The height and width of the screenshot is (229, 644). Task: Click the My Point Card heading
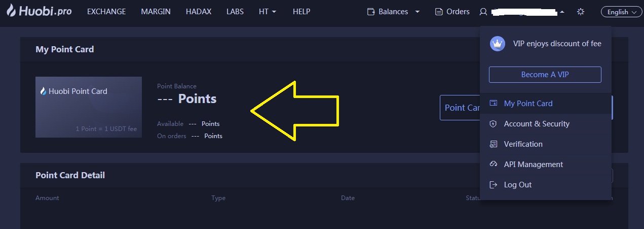[x=65, y=49]
